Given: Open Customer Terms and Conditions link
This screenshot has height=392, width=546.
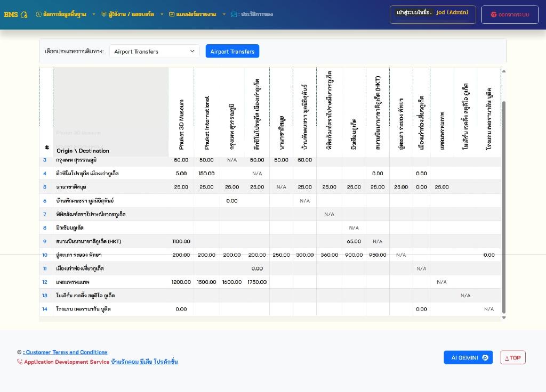Looking at the screenshot, I should click(x=67, y=352).
